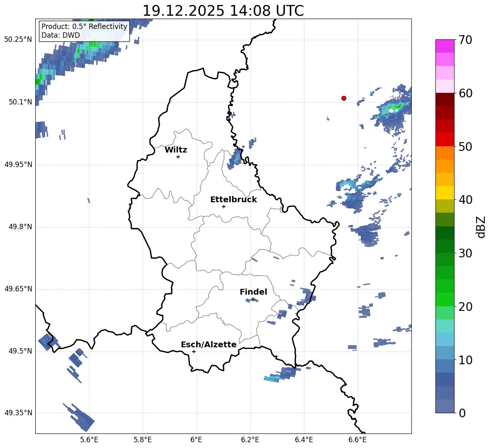Click the 6.2°E longitude label
The height and width of the screenshot is (448, 491).
(250, 440)
